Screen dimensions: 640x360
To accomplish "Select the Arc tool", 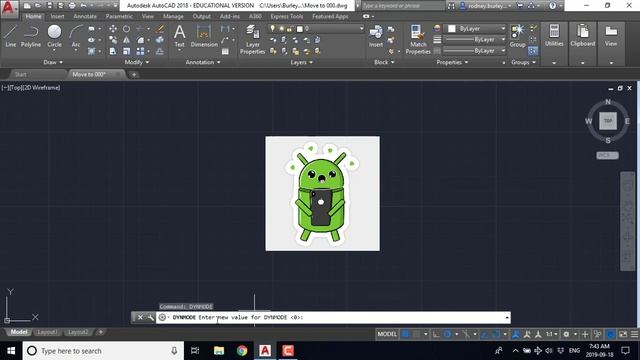I will (76, 36).
